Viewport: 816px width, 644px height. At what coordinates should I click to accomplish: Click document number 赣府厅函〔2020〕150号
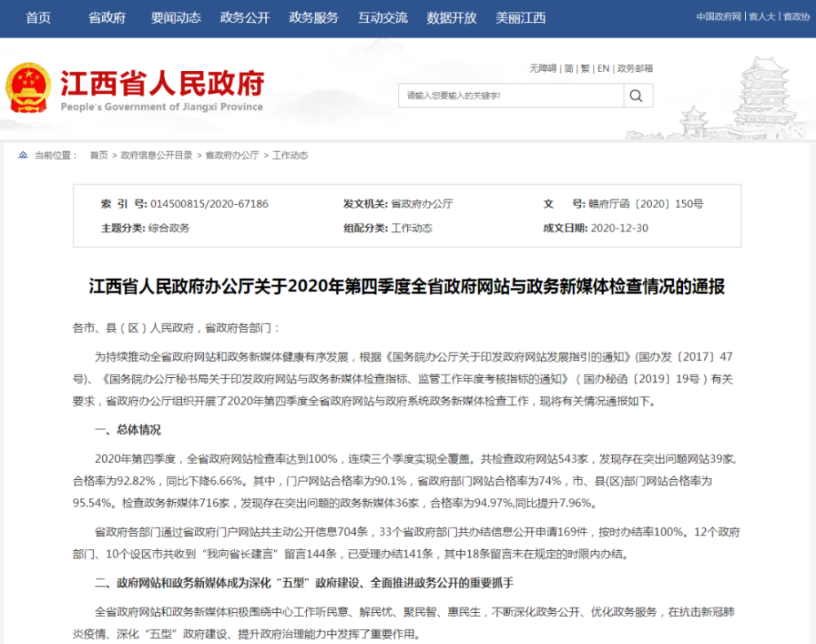(645, 204)
